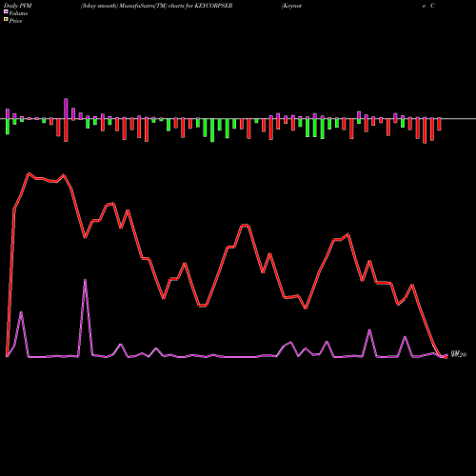The height and width of the screenshot is (476, 476).
Task: Click the red price line peak at start
Action: point(29,173)
